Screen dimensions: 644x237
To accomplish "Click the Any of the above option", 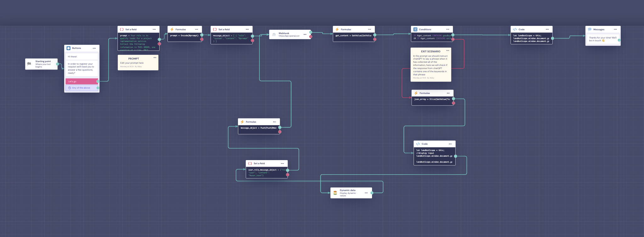I will (81, 88).
